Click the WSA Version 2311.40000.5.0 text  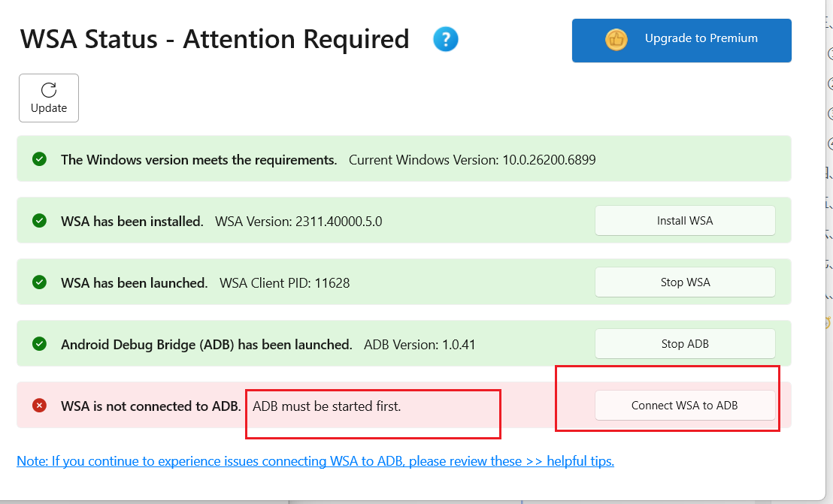point(298,222)
